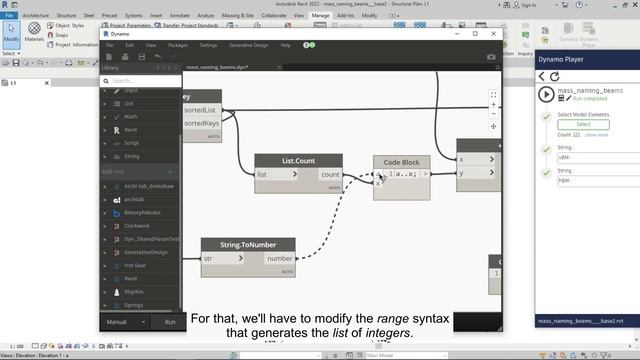Click the save icon in Dynamo toolbar
The image size is (640, 360).
tap(142, 57)
